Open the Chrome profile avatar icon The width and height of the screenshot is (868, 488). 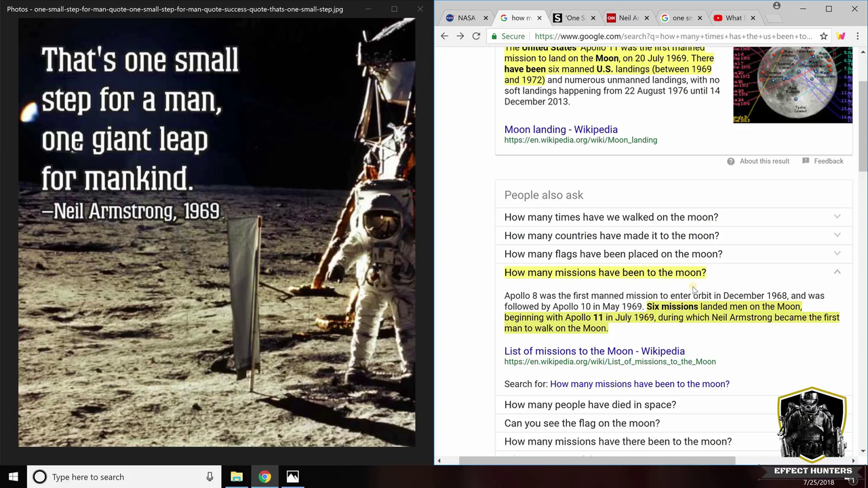click(x=776, y=6)
